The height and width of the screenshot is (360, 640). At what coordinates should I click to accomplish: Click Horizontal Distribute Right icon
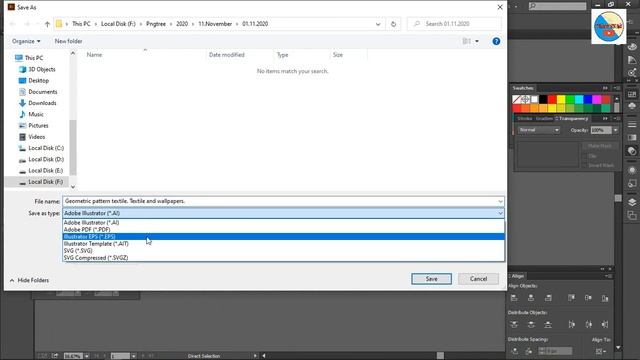point(605,324)
